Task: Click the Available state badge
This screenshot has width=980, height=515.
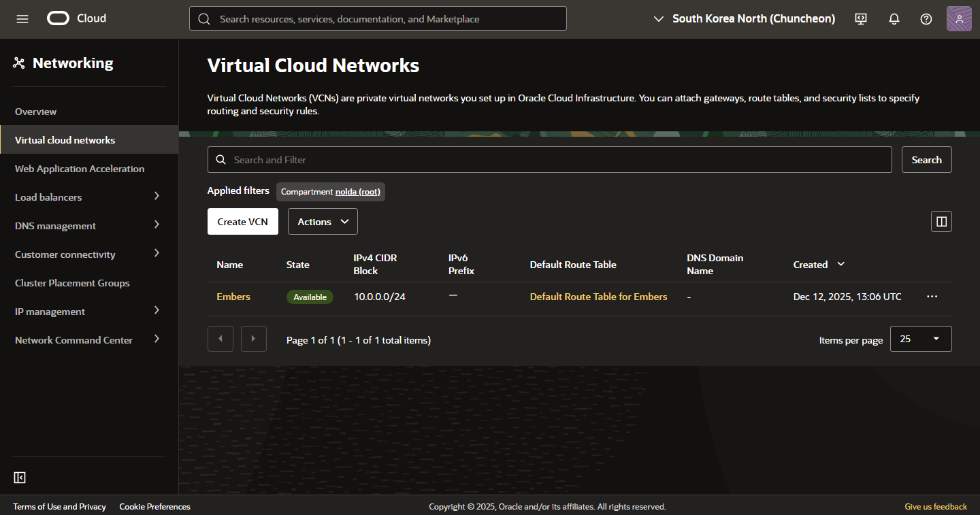Action: (310, 297)
